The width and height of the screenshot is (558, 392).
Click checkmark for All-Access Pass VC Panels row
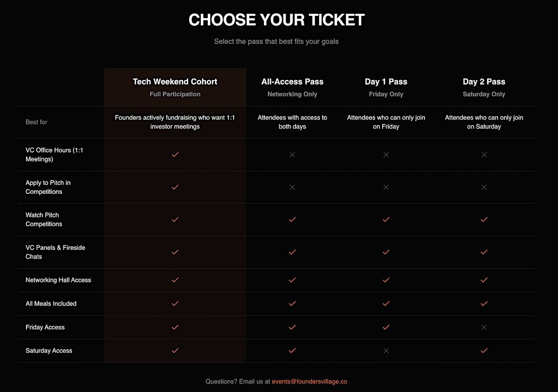292,252
